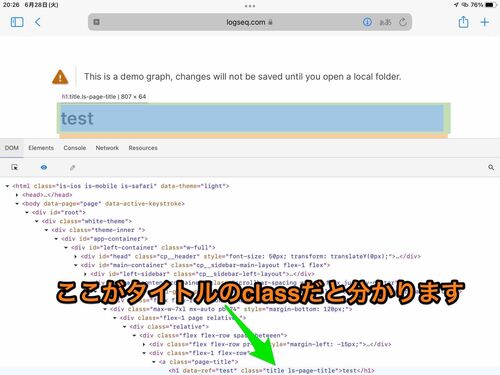Collapse the body data-page node

pos(17,203)
